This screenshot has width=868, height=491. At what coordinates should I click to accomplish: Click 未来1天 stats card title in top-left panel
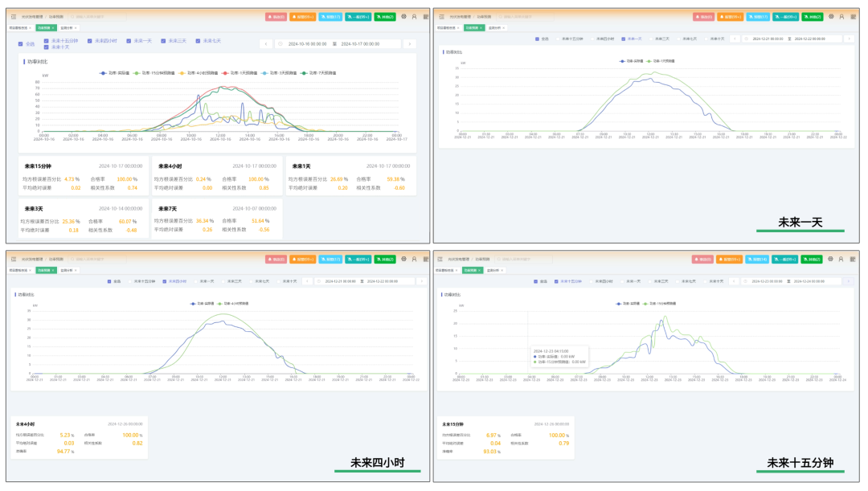301,166
